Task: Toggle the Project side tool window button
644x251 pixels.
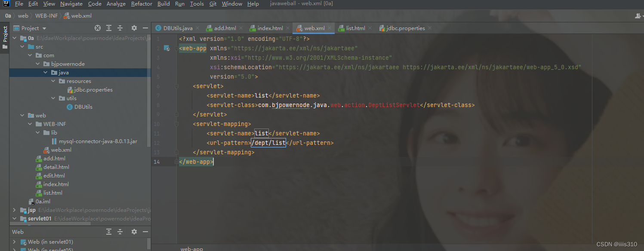Action: [5, 38]
